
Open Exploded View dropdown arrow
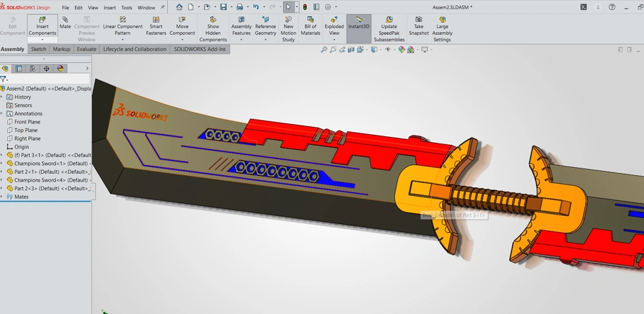coord(334,40)
